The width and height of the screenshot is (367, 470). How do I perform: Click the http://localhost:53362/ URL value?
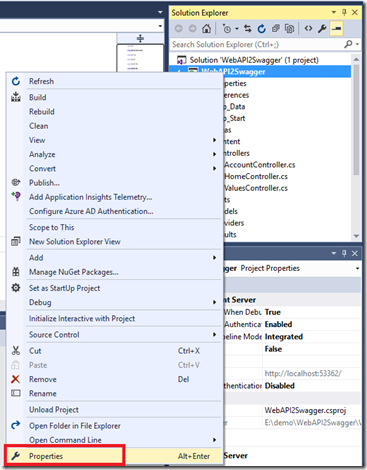coord(303,373)
